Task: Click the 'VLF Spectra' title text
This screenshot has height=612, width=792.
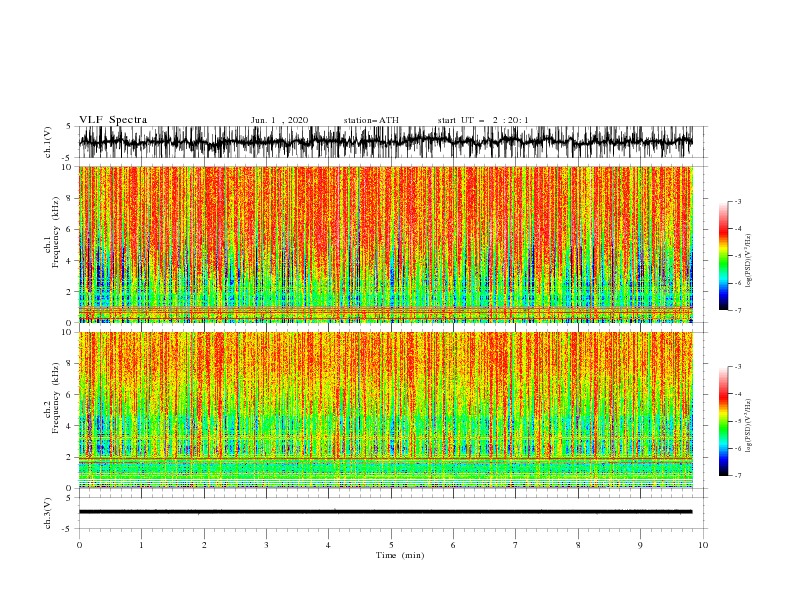Action: coord(113,120)
